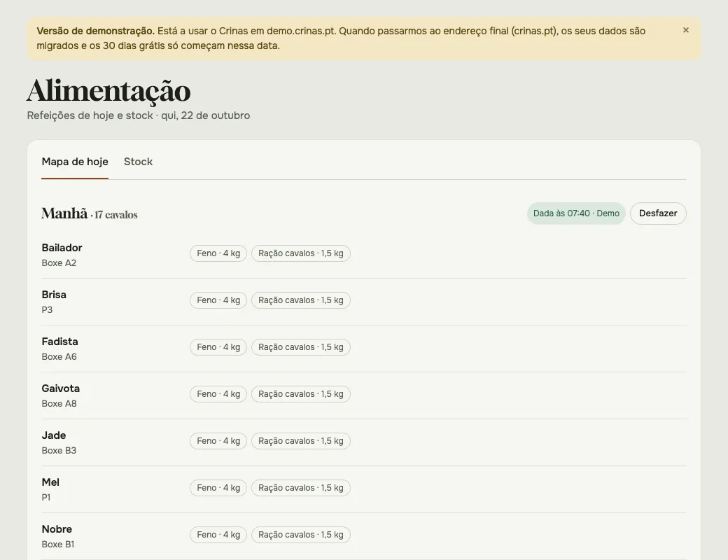Click Jade's Ração cavalos 1,5 kg chip
The height and width of the screenshot is (560, 728).
(301, 441)
